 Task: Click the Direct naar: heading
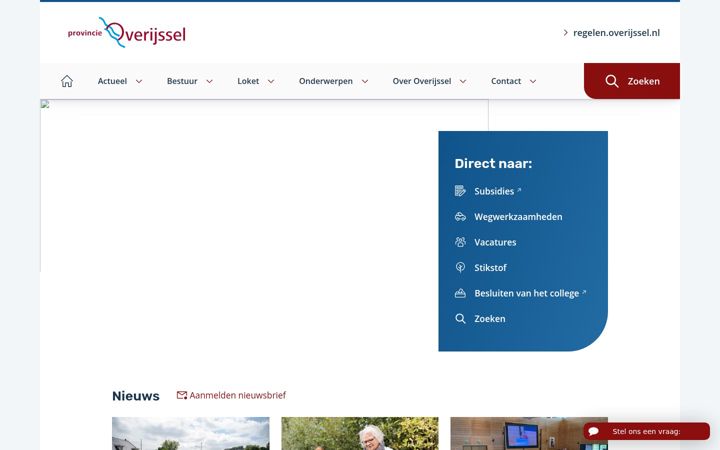tap(493, 163)
